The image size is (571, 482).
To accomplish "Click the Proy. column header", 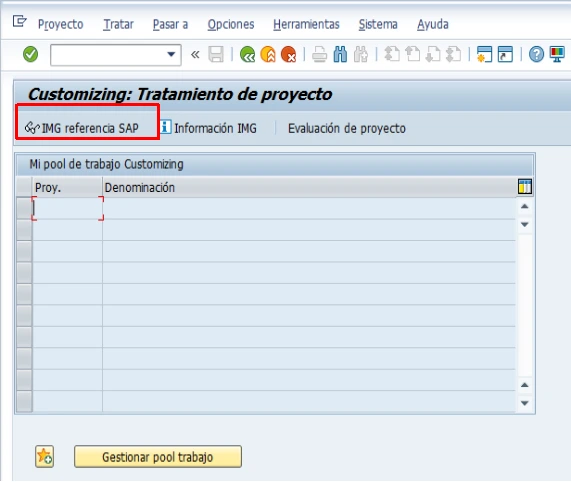I will 67,187.
